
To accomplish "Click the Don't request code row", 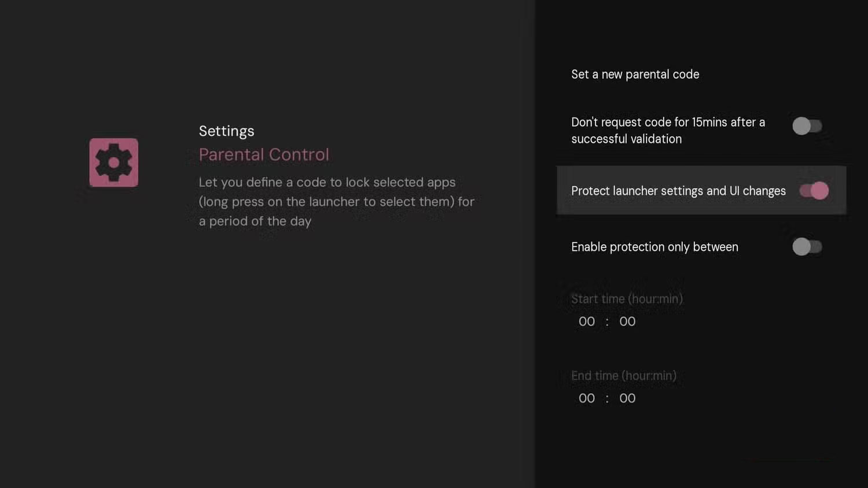I will 668,130.
